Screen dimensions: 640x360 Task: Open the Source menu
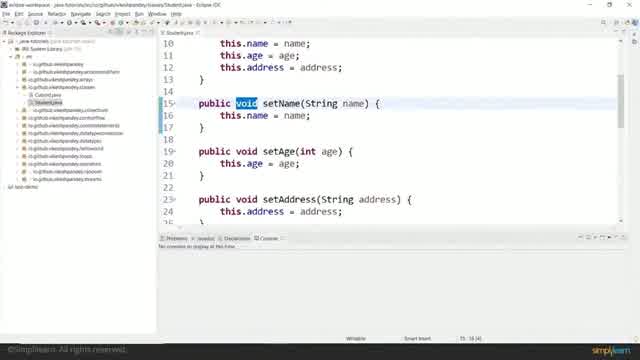pos(35,14)
